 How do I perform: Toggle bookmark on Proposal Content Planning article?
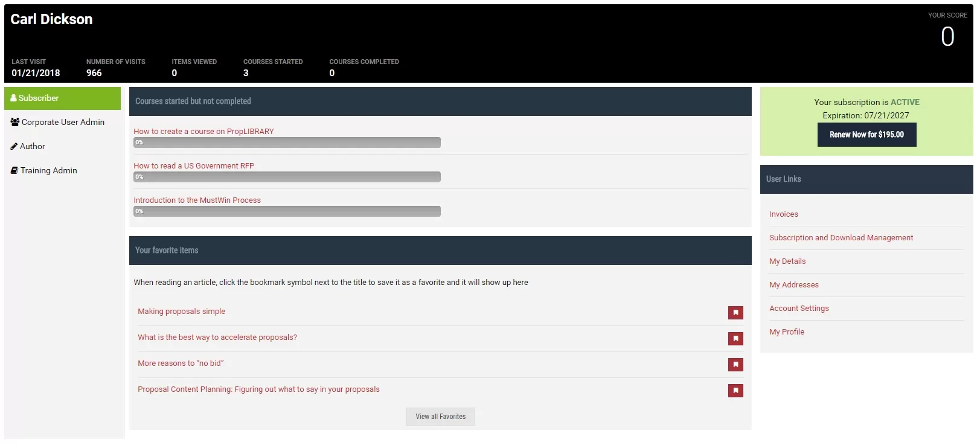click(735, 391)
